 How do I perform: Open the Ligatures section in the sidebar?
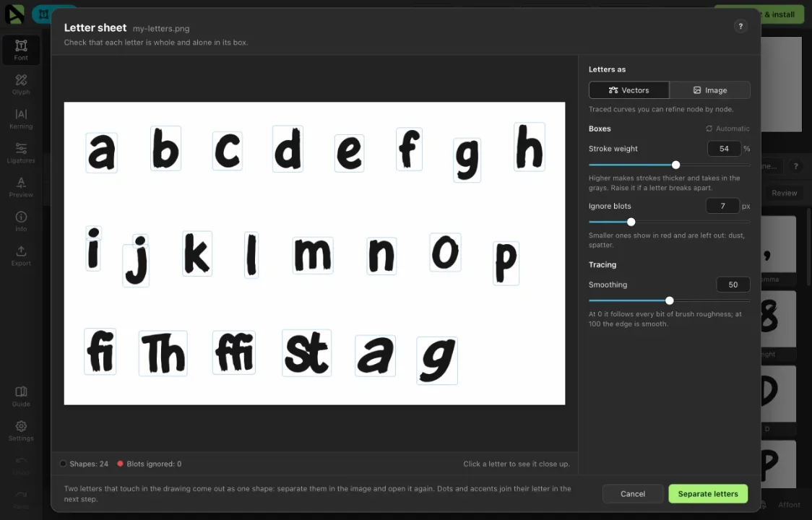tap(21, 153)
